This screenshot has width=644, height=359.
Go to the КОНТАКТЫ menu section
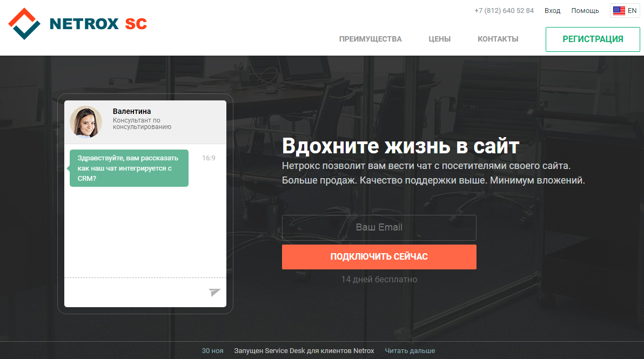pyautogui.click(x=498, y=39)
